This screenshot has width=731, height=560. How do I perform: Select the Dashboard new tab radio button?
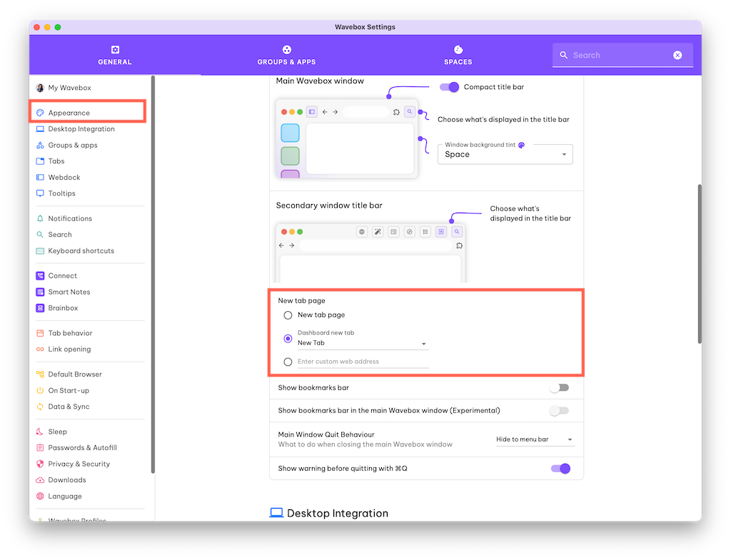pos(288,339)
